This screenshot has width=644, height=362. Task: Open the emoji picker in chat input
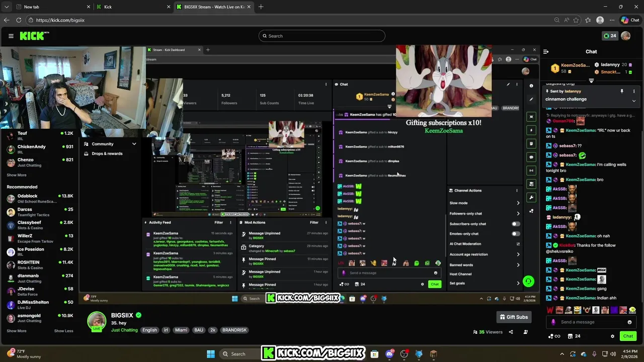629,322
